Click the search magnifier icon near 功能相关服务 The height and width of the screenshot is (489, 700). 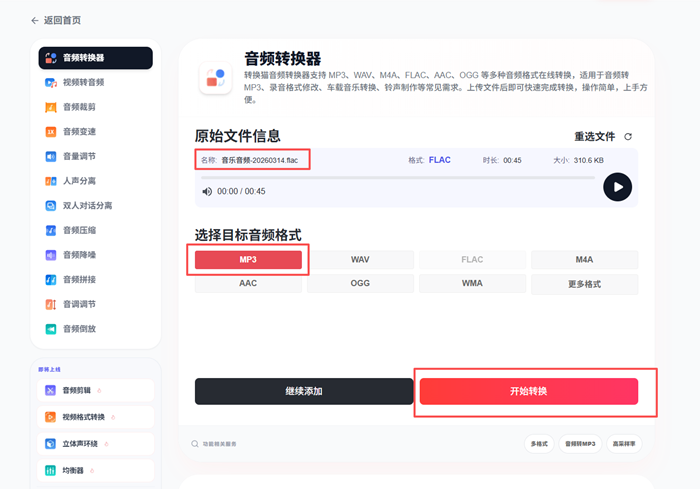[x=195, y=444]
